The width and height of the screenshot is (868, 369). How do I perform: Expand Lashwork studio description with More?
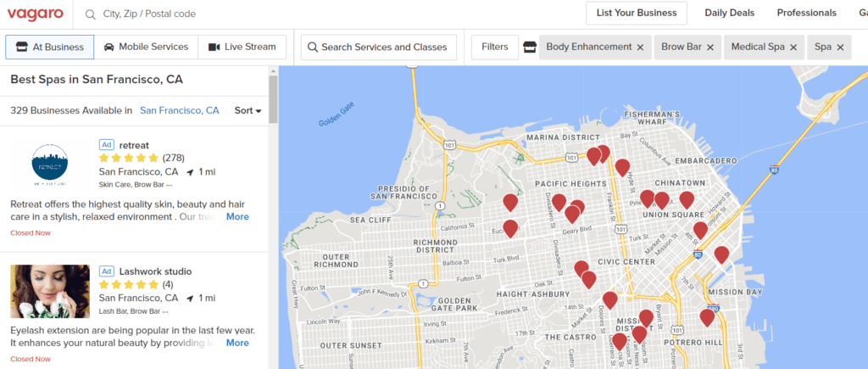click(237, 343)
